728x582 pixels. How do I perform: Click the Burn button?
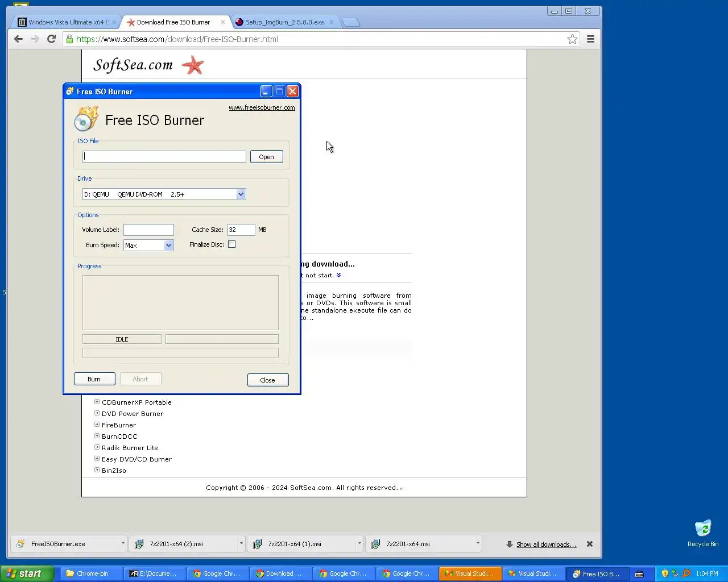click(94, 379)
